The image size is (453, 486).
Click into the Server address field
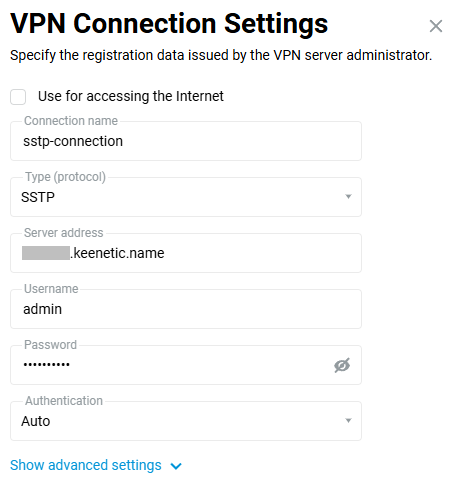click(186, 253)
